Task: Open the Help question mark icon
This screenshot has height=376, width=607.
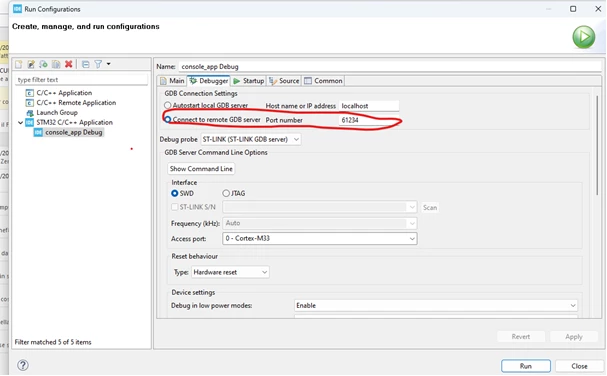Action: pos(23,365)
